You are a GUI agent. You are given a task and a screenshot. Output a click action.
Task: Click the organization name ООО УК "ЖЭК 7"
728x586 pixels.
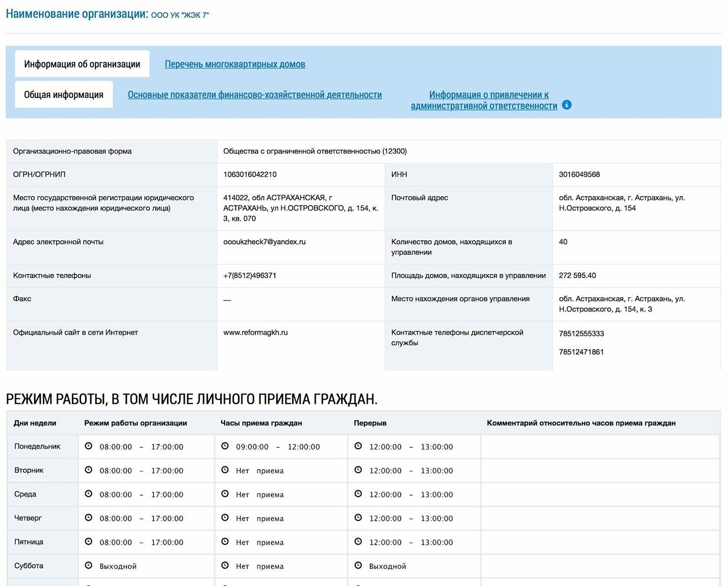[180, 15]
